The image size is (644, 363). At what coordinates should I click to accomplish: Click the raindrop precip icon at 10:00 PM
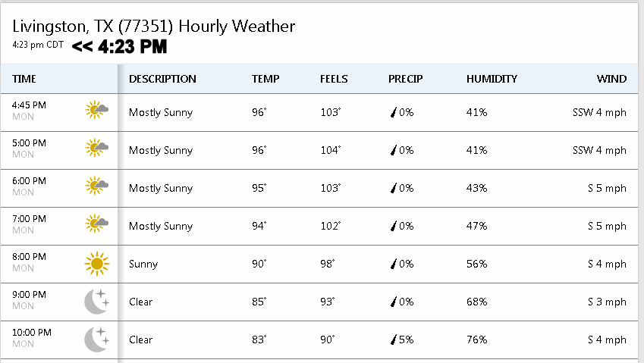pos(394,340)
